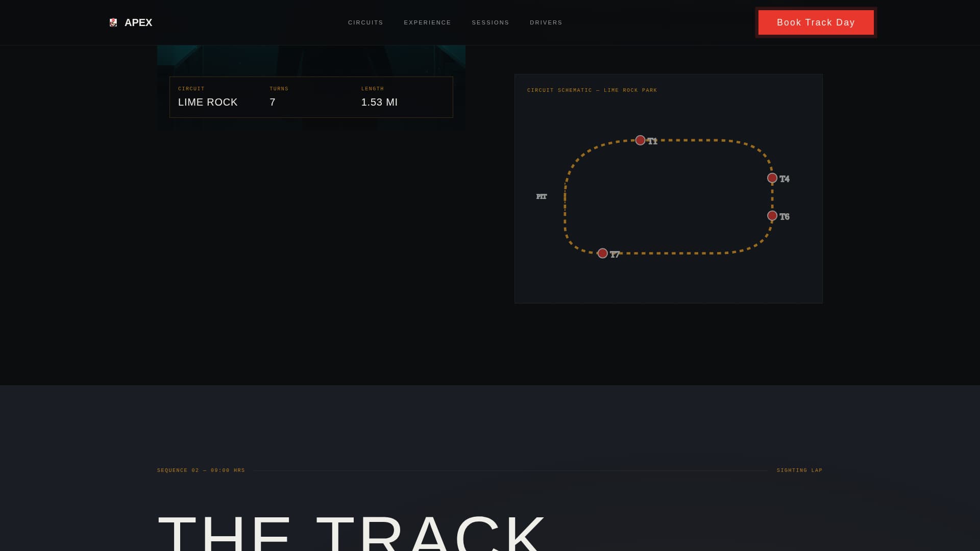This screenshot has height=551, width=980.
Task: Select the T4 turn marker on the schematic
Action: pyautogui.click(x=772, y=178)
